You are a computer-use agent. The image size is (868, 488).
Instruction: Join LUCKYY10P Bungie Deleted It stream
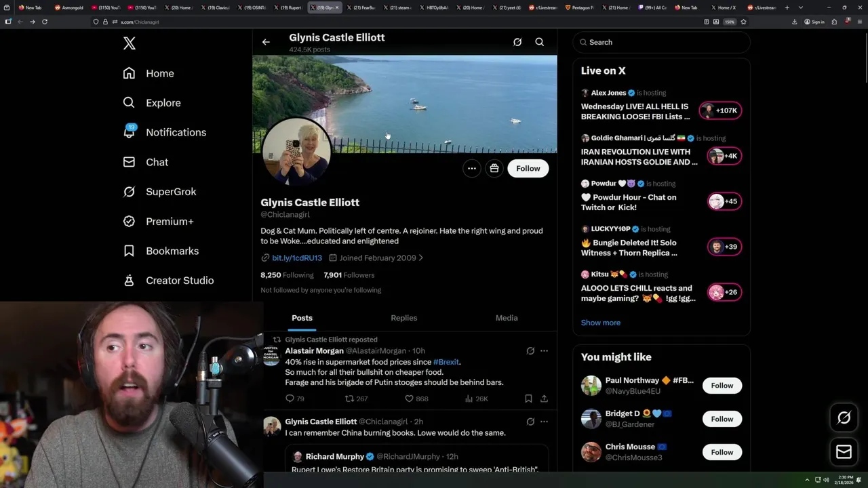(629, 248)
